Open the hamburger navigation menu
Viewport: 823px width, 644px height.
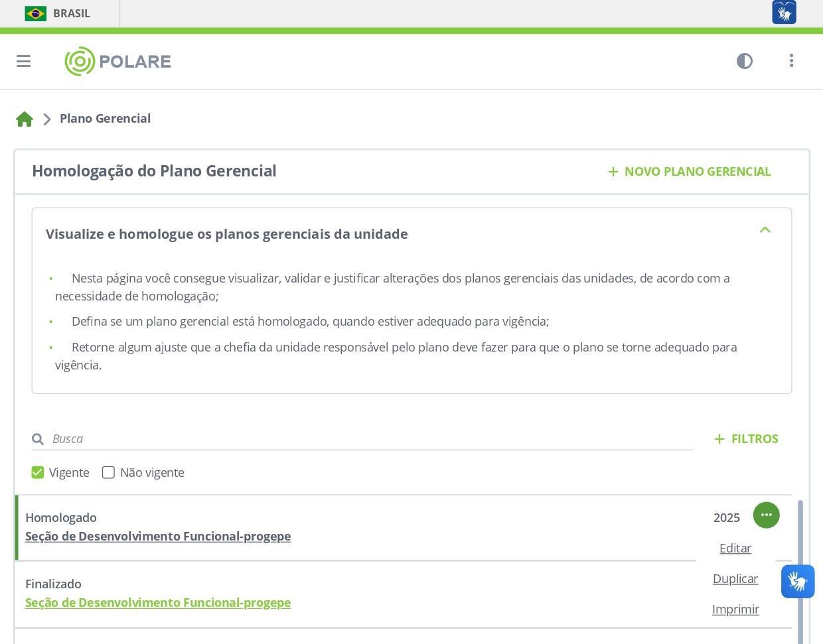tap(24, 61)
